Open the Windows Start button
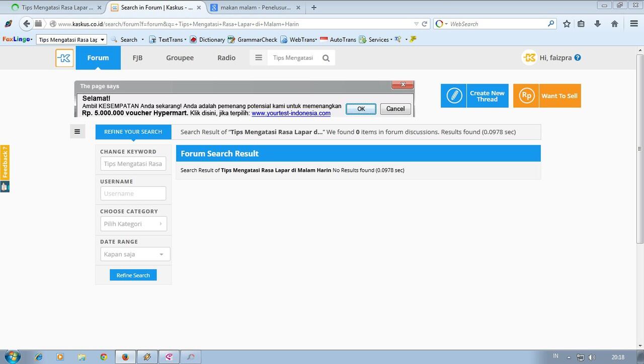Viewport: 644px width, 364px height. pyautogui.click(x=12, y=357)
